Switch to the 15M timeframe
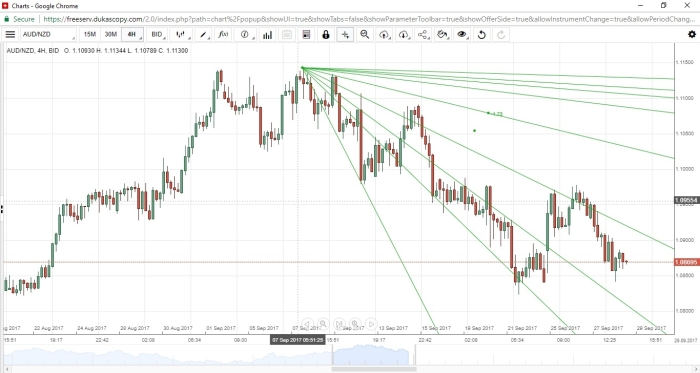Viewport: 700px width, 373px height. click(90, 34)
